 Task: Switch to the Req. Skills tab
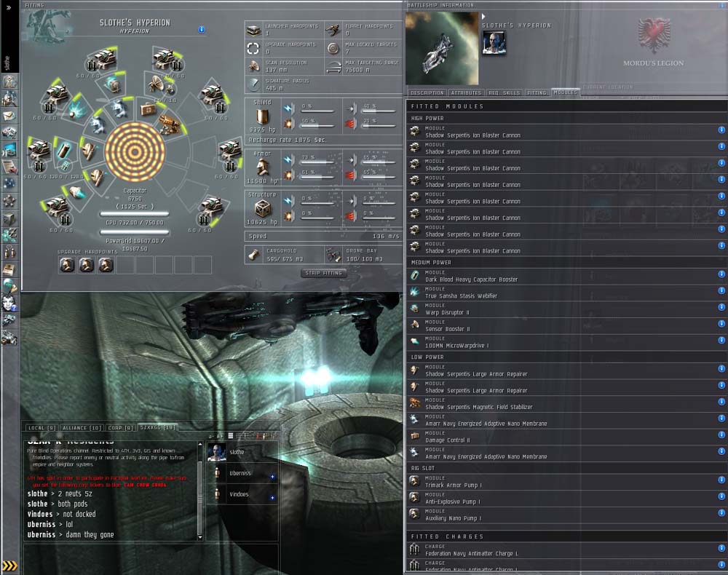click(505, 93)
